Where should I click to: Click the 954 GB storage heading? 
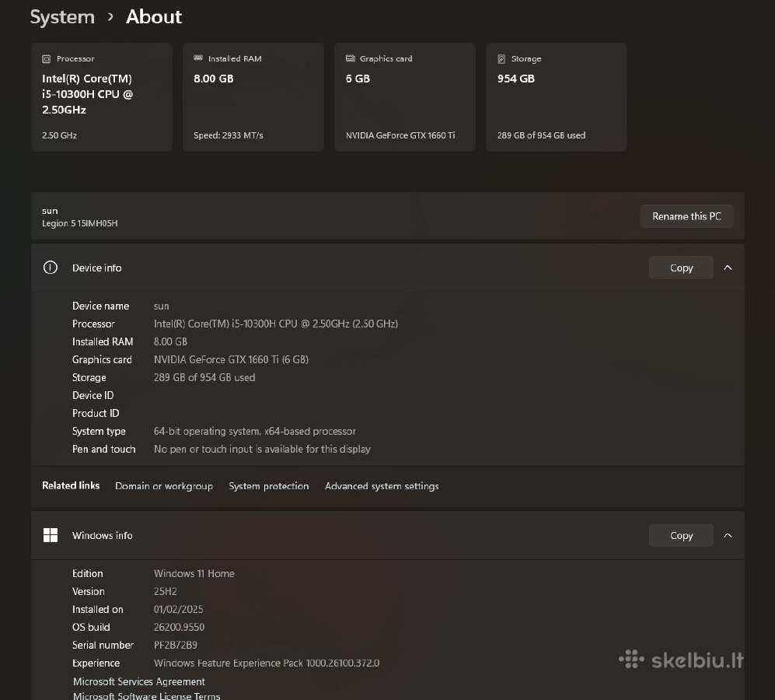[x=516, y=79]
